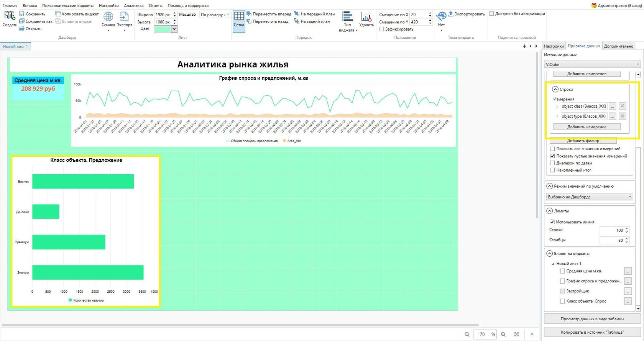Click the sheet color swatch
644x341 pixels.
(x=163, y=29)
